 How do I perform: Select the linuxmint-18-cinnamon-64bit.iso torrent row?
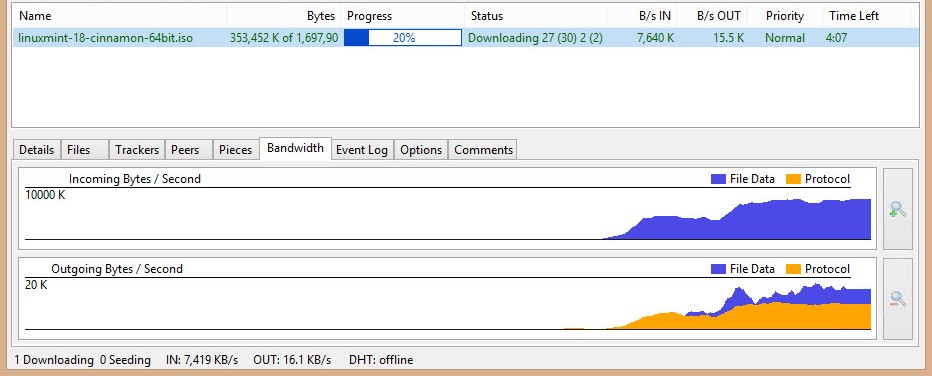465,38
